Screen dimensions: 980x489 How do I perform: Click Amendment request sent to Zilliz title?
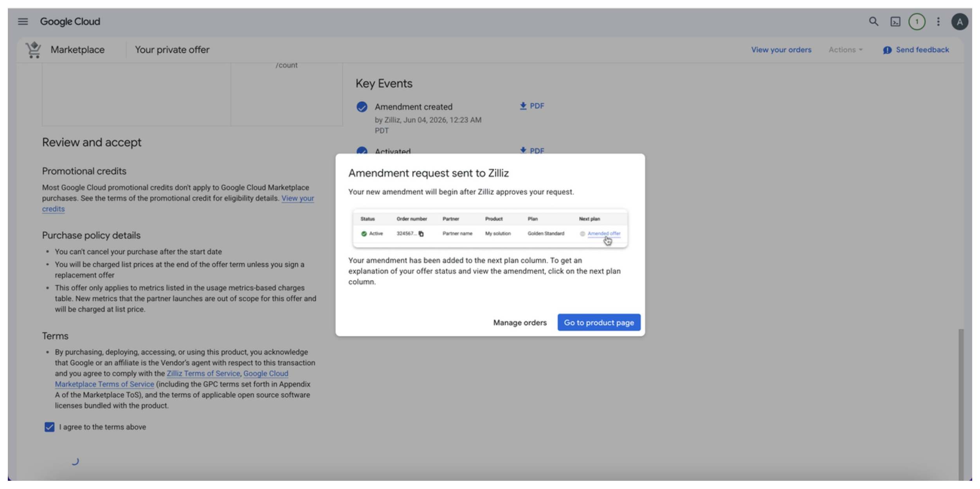[x=429, y=173]
